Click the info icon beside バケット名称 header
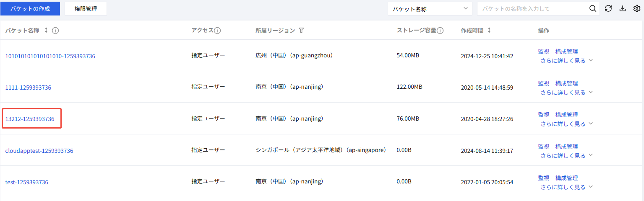The height and width of the screenshot is (201, 644). click(x=55, y=31)
